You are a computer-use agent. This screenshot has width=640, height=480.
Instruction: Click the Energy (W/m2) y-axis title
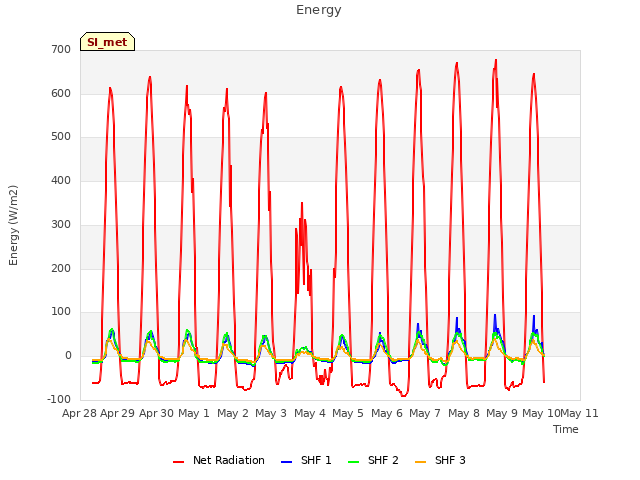pyautogui.click(x=13, y=225)
